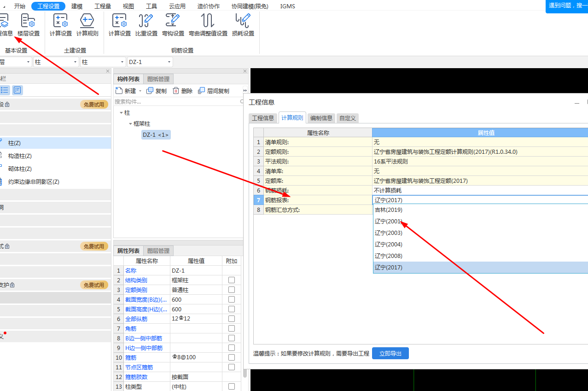Image resolution: width=588 pixels, height=391 pixels.
Task: Open the 云应用 ribbon tab
Action: (177, 6)
